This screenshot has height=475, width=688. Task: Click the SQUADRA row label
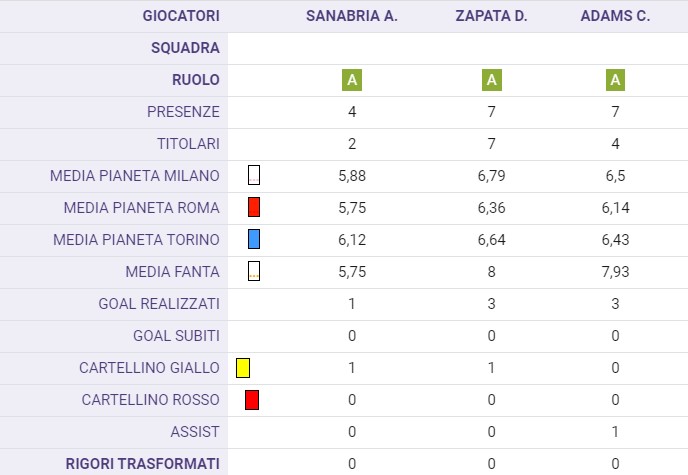[185, 48]
